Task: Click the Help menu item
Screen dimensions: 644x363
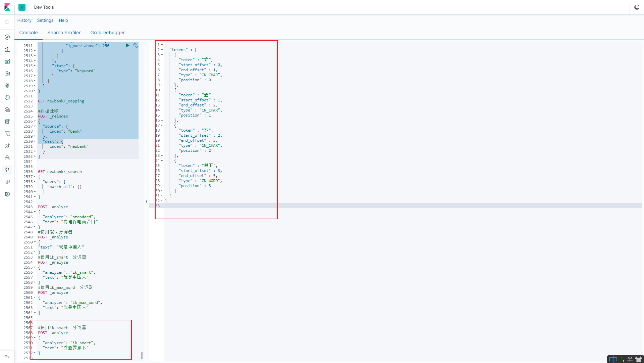Action: [64, 20]
